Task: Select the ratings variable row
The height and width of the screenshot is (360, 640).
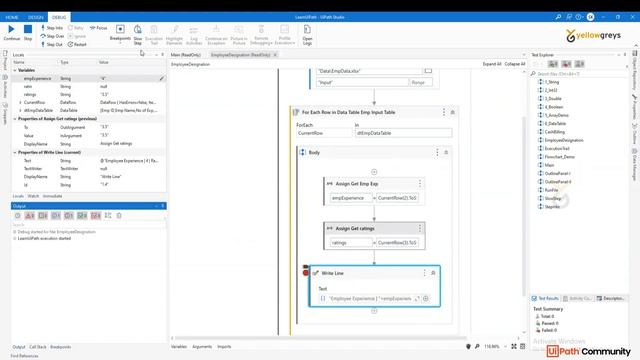Action: [88, 94]
